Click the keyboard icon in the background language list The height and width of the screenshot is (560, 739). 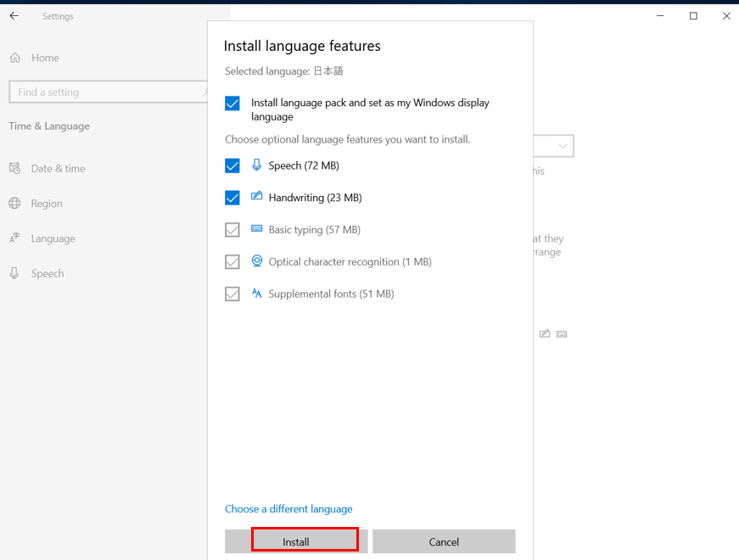[562, 334]
